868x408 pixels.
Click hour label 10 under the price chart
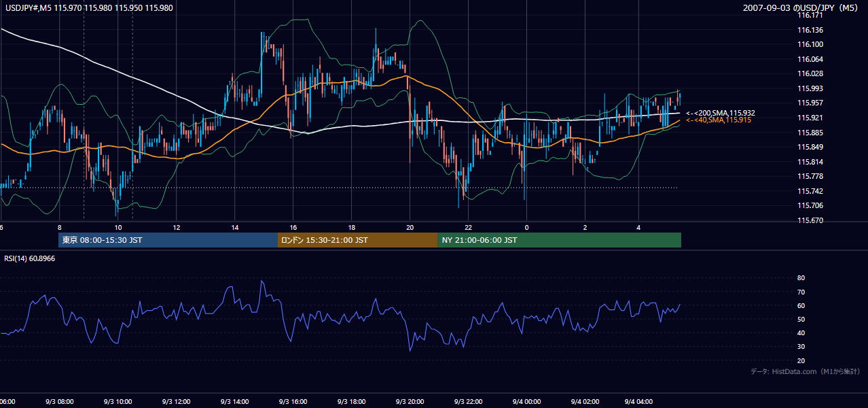(x=118, y=227)
